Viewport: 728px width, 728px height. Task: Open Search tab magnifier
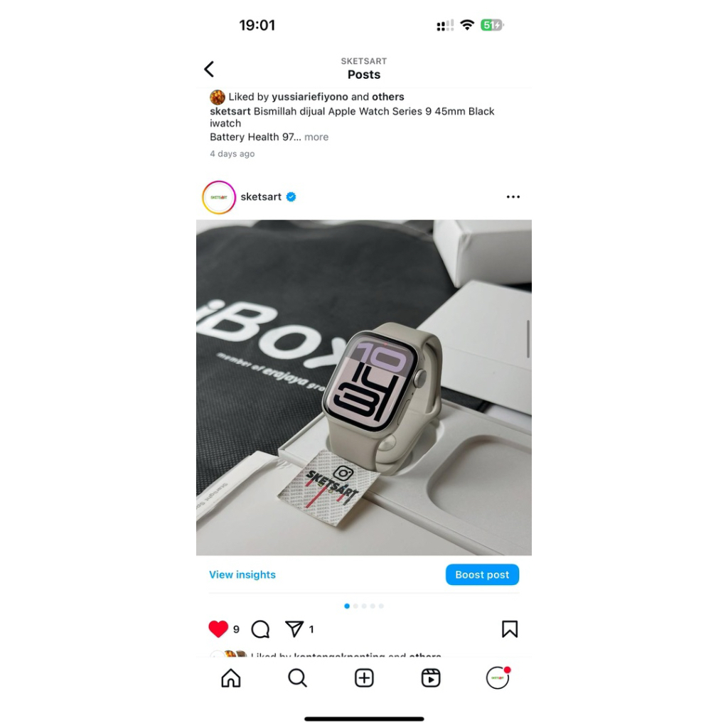(x=297, y=678)
